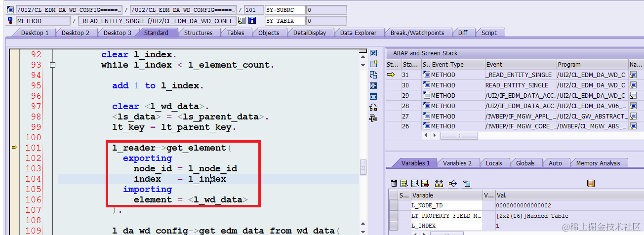Click the source icon in stack row 31
Screen dimensions: 644x235
(426, 75)
